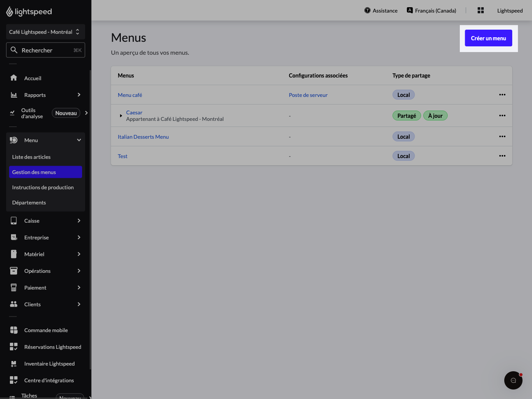Screen dimensions: 532x399
Task: Click 'Appartenant à Café Lightspeed - Montréal' text
Action: click(175, 119)
